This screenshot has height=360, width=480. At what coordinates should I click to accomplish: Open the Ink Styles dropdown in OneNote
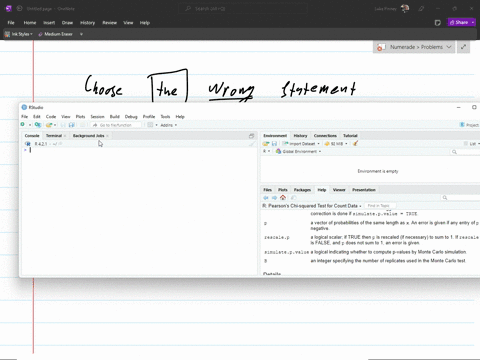[x=19, y=34]
